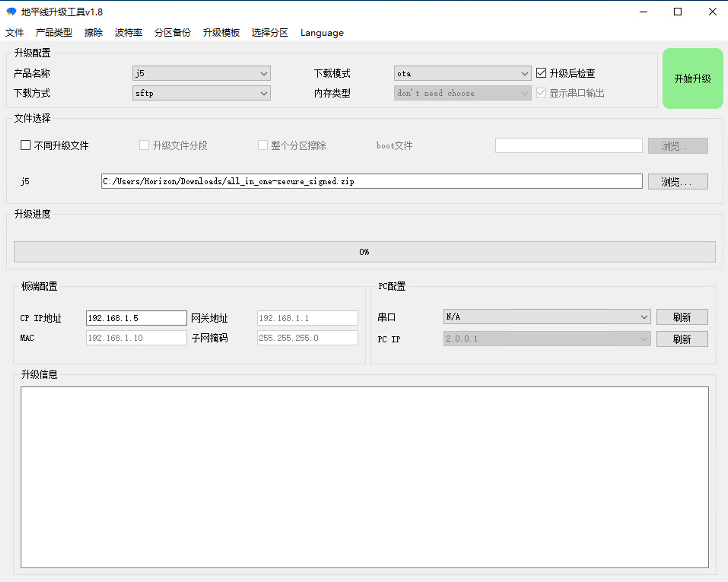
Task: Click the CP IP地址 input field
Action: [x=136, y=318]
